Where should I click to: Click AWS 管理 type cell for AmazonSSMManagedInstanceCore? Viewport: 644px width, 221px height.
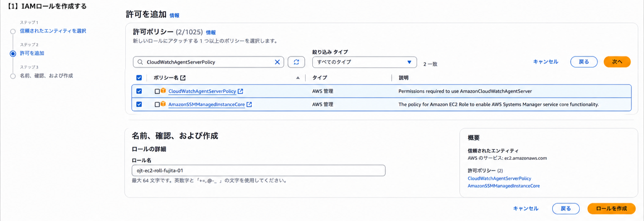point(323,104)
